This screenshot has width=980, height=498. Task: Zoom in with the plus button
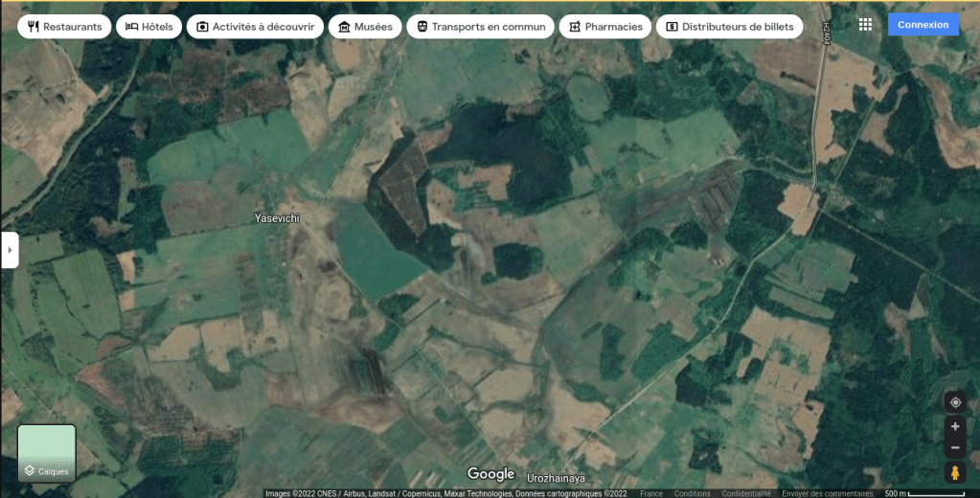click(954, 426)
